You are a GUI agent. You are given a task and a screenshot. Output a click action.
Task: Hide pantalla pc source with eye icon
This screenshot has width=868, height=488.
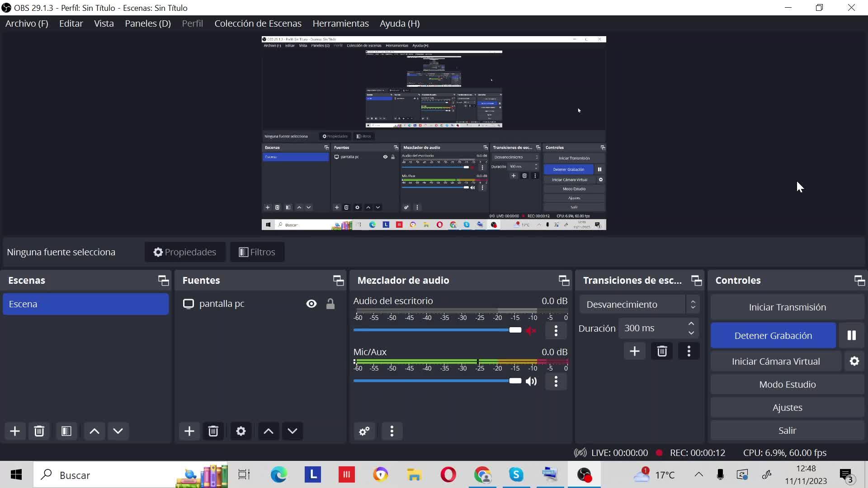[x=311, y=304]
